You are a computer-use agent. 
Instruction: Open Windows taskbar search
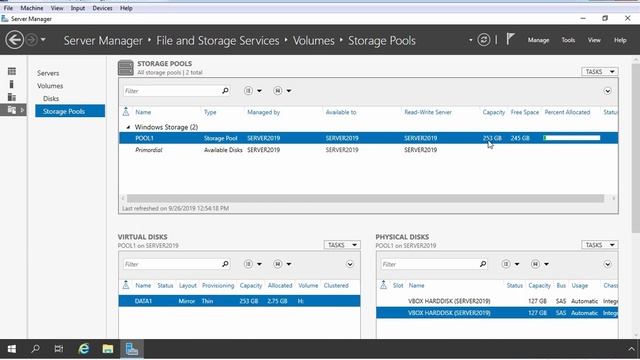point(36,349)
